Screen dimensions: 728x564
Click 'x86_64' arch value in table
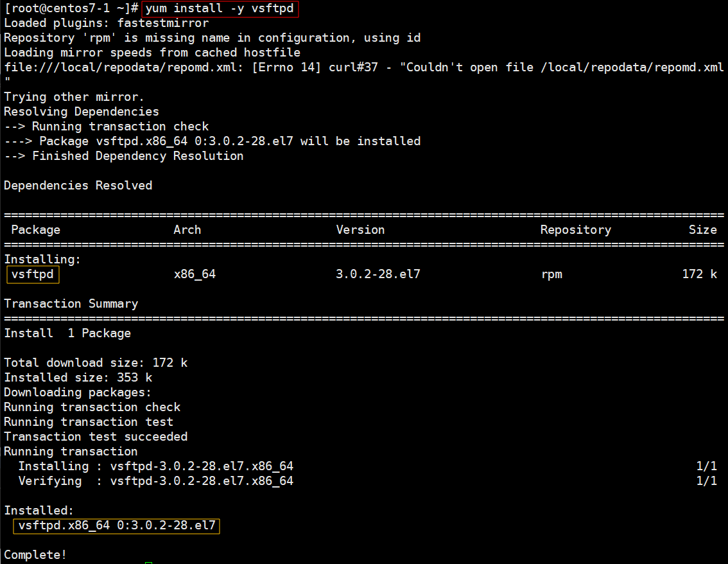click(195, 274)
